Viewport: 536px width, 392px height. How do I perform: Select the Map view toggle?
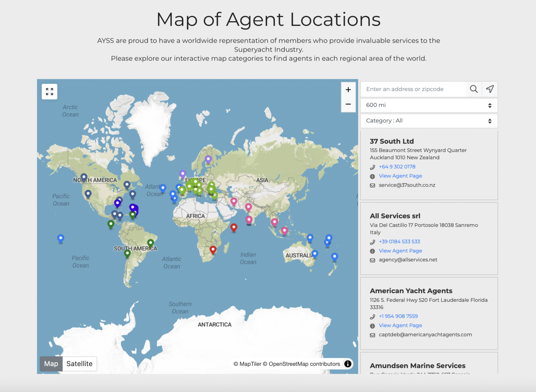[x=51, y=364]
